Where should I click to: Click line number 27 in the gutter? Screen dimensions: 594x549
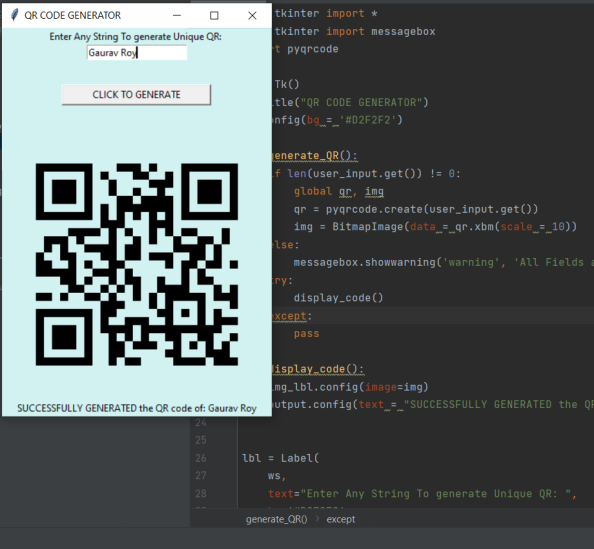[201, 475]
